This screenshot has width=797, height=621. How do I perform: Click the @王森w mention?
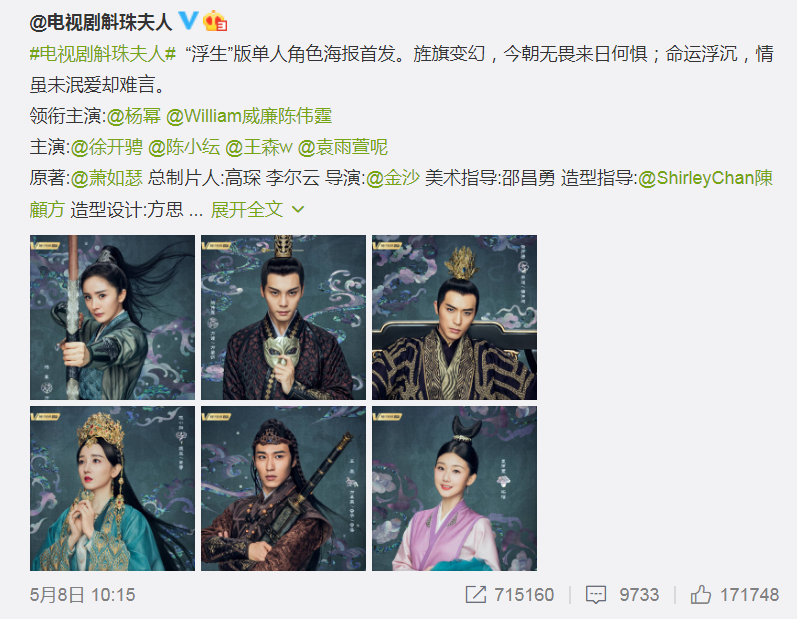[x=259, y=147]
